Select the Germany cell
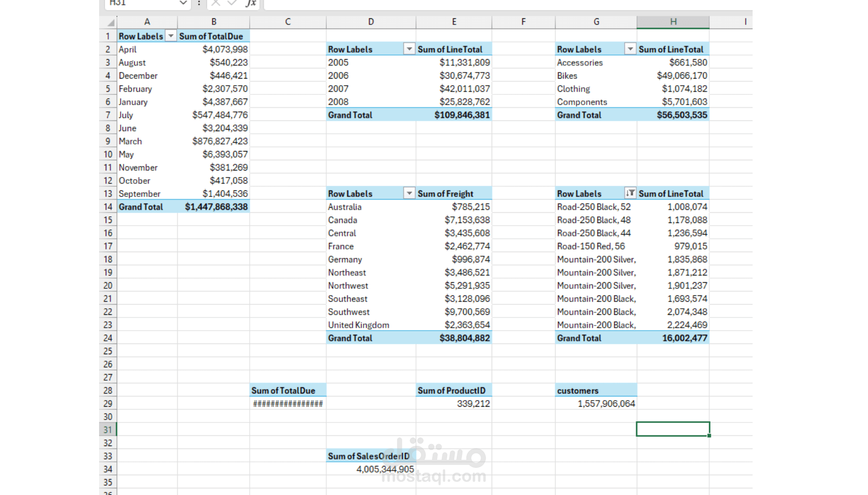This screenshot has height=495, width=868. click(x=371, y=259)
